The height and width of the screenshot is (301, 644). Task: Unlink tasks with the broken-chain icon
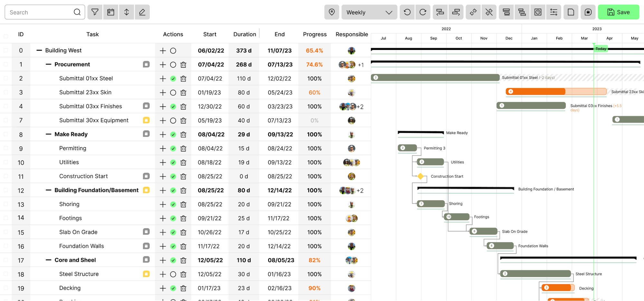coord(489,12)
